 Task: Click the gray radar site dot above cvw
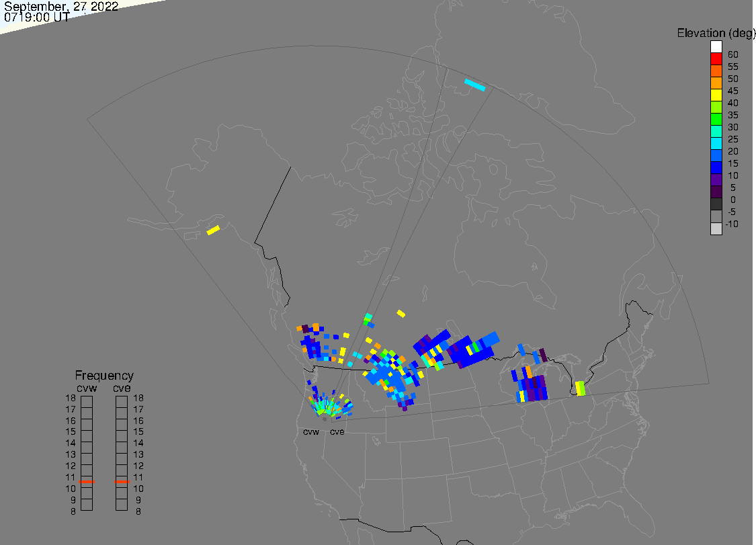[x=325, y=419]
